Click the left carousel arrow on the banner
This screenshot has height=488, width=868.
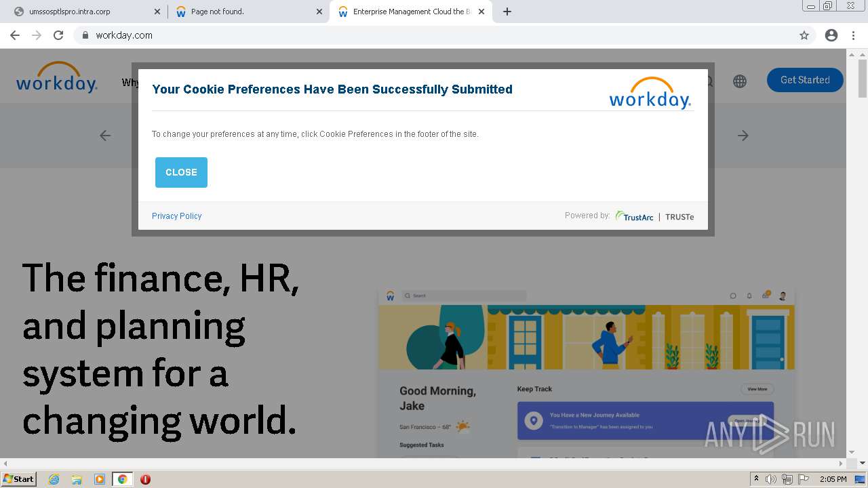[105, 136]
